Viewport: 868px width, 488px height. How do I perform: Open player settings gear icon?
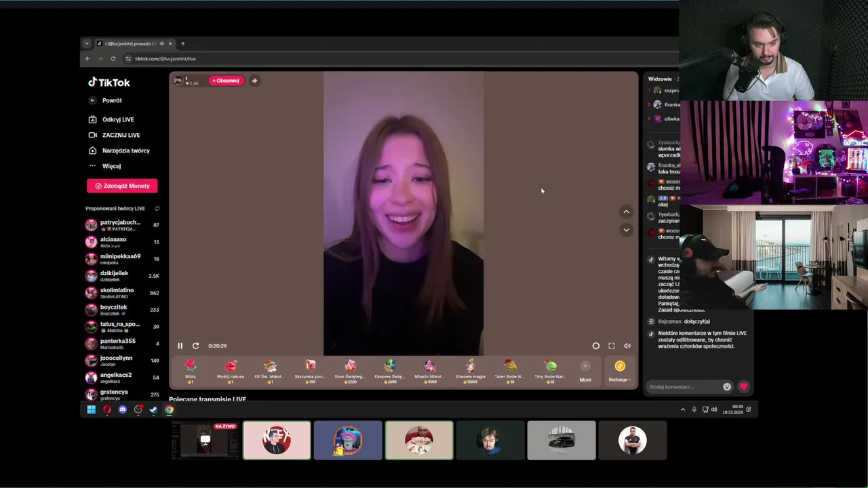click(x=596, y=346)
